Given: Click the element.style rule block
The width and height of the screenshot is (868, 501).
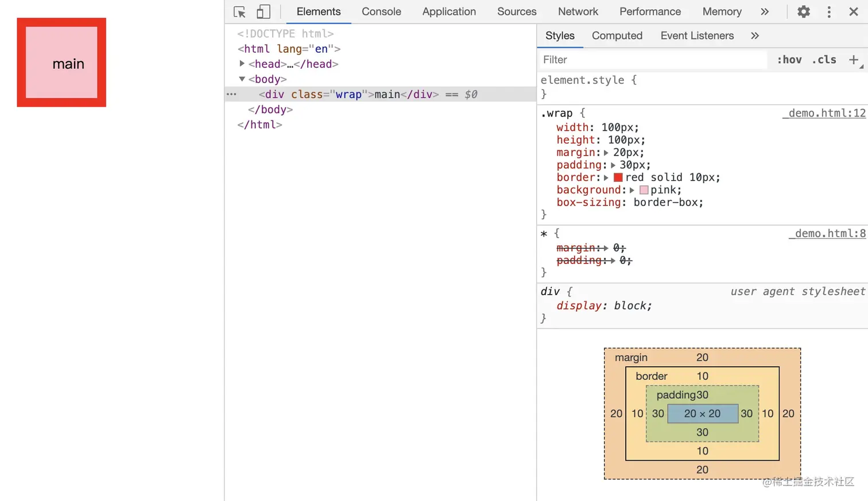Looking at the screenshot, I should click(702, 87).
